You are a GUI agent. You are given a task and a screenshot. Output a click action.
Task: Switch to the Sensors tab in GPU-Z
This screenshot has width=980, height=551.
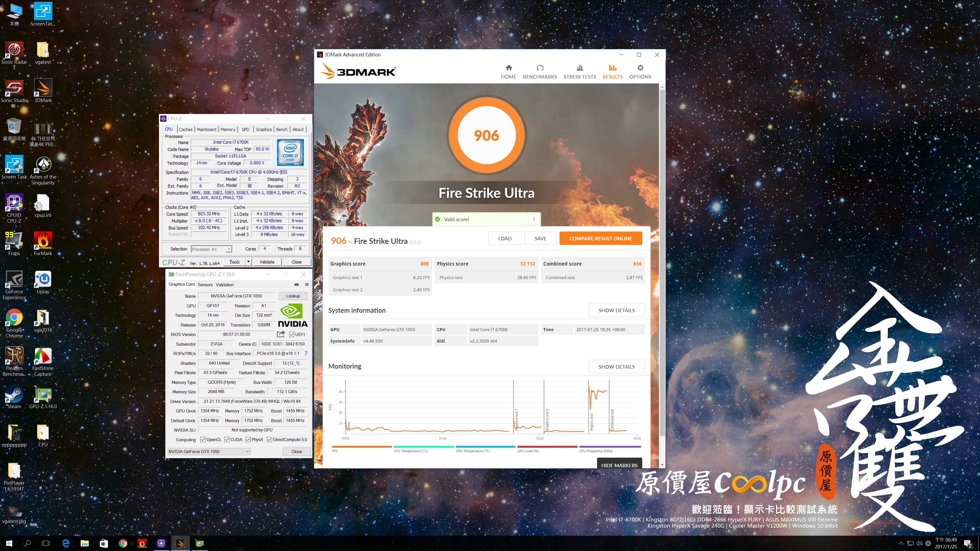(205, 284)
